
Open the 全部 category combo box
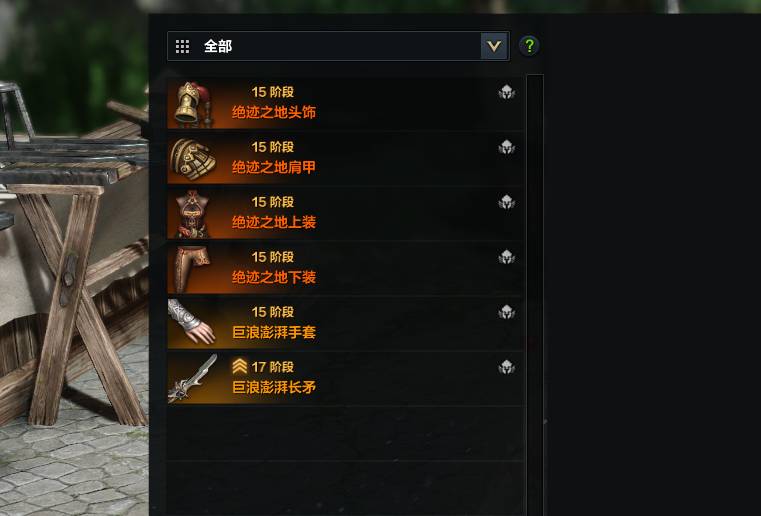(338, 46)
